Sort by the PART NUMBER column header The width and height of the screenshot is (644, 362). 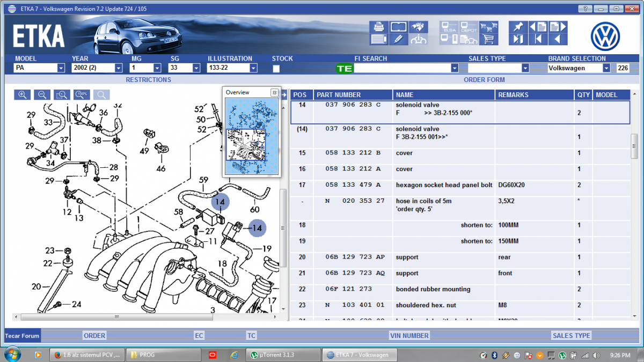tap(353, 95)
